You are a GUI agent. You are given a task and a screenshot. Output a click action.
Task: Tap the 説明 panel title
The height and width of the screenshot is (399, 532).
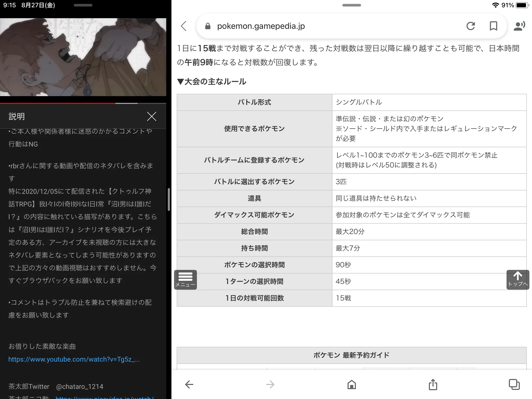[x=17, y=116]
